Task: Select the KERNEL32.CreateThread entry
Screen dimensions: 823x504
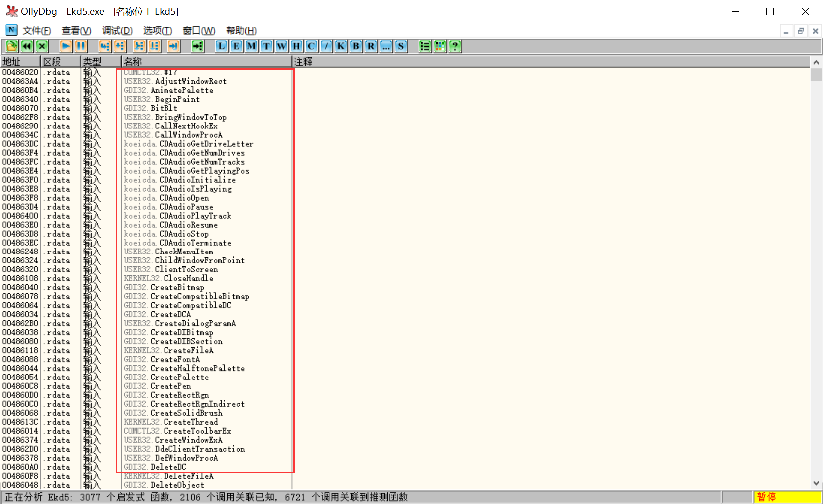Action: pos(171,422)
